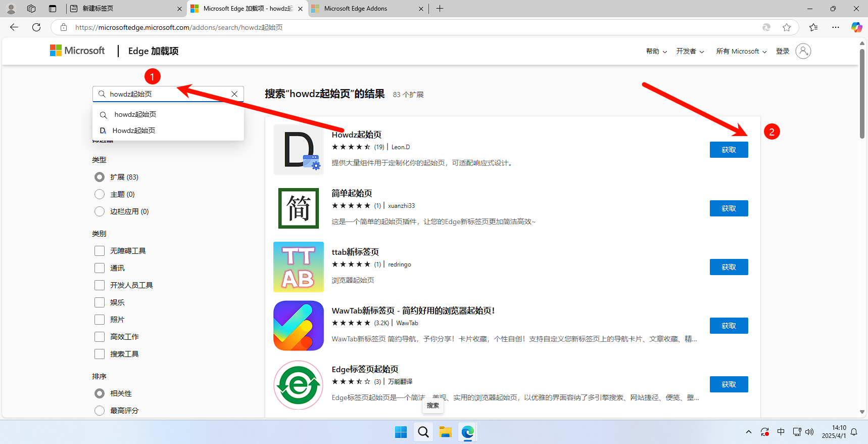Click 获取 for WawTab新标签页

click(x=729, y=326)
